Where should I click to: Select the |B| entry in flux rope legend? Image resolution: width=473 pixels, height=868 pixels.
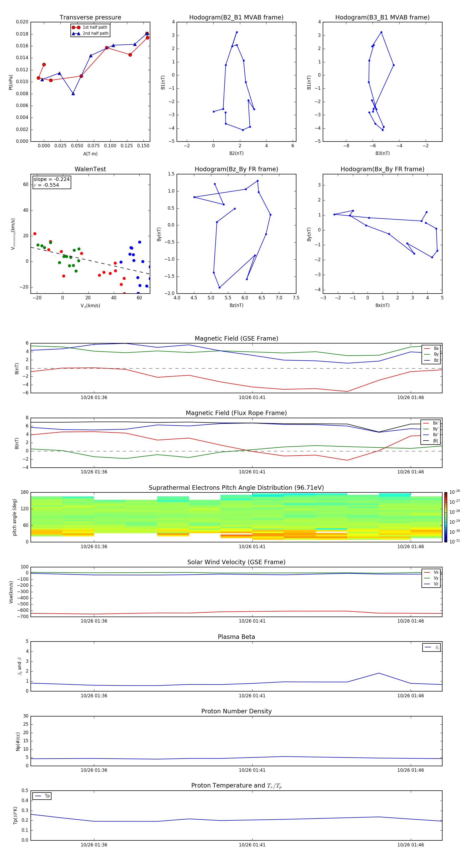coord(431,441)
